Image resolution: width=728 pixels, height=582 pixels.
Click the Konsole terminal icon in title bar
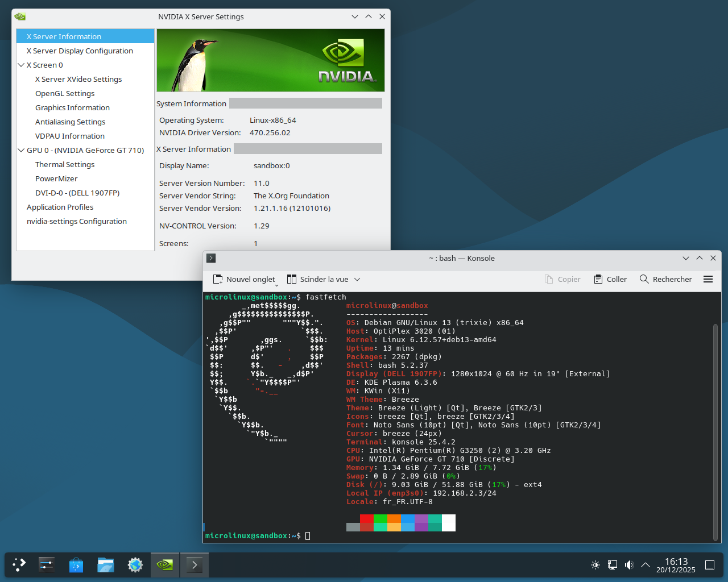click(211, 258)
